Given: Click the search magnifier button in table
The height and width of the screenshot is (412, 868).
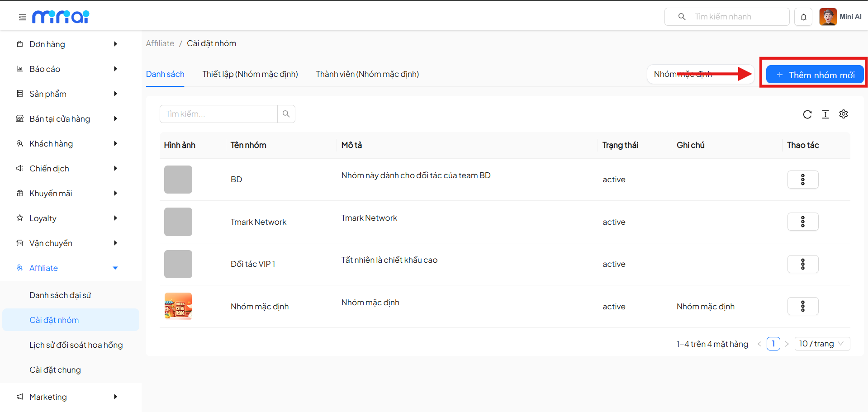Looking at the screenshot, I should (286, 114).
